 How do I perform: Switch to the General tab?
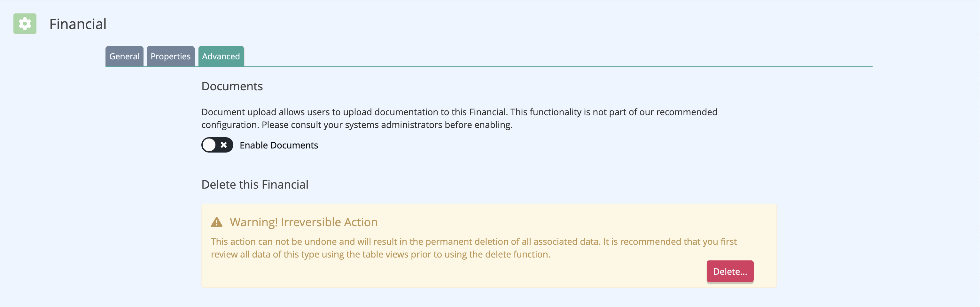click(x=124, y=56)
